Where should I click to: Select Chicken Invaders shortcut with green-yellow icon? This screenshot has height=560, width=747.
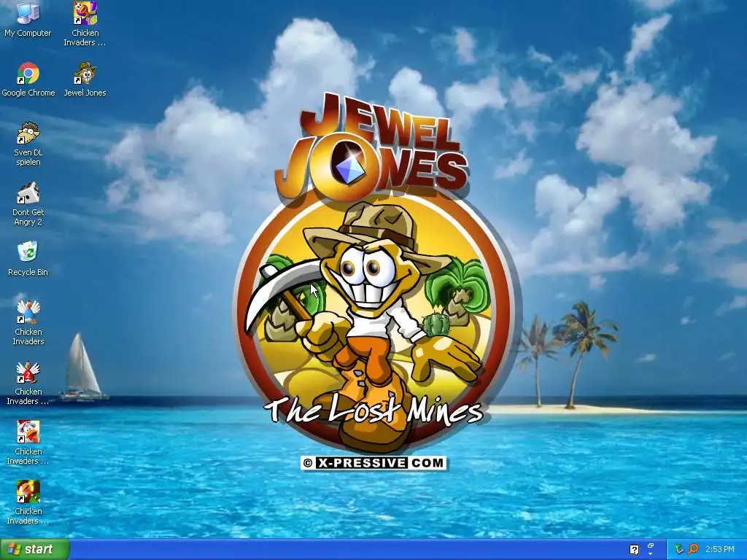[28, 503]
